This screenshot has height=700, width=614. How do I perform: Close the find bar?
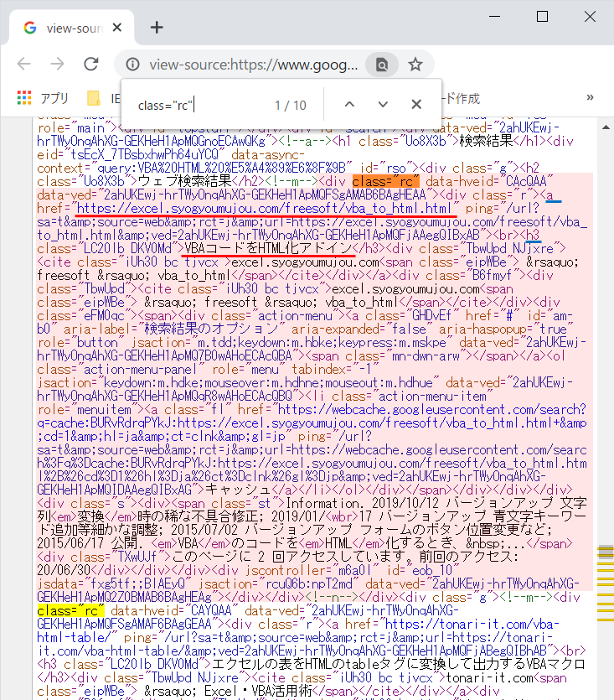(x=416, y=105)
